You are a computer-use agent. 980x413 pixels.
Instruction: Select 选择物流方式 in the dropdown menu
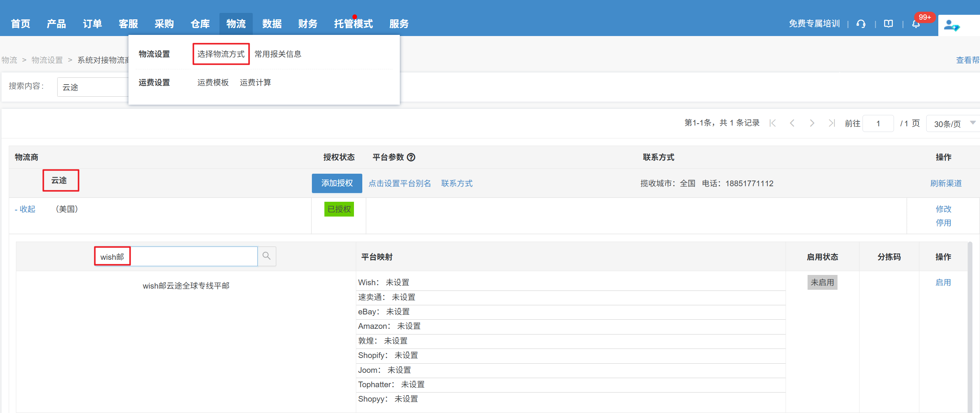[221, 54]
